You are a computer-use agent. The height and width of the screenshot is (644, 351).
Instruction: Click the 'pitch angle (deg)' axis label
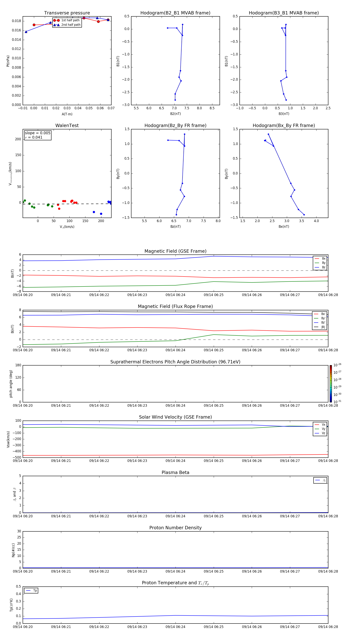pos(11,384)
